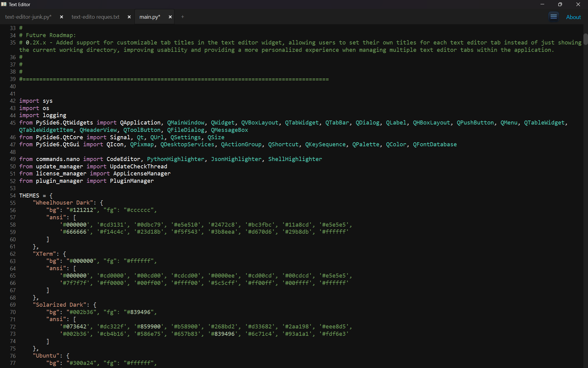Click the Text Editor app icon
Image resolution: width=588 pixels, height=368 pixels.
point(4,4)
